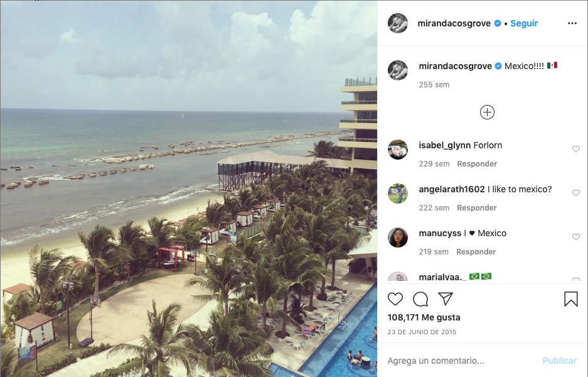View the 108,171 Me gusta list

tap(424, 317)
